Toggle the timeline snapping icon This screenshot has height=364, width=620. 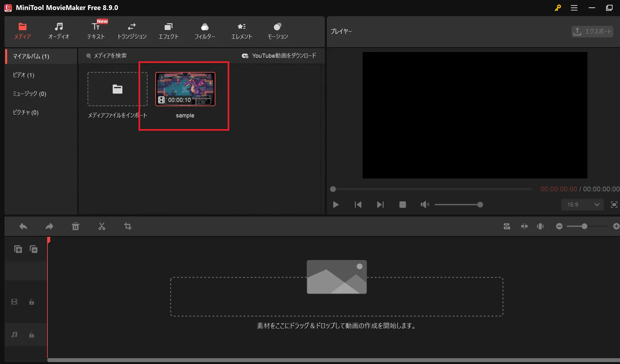[524, 227]
